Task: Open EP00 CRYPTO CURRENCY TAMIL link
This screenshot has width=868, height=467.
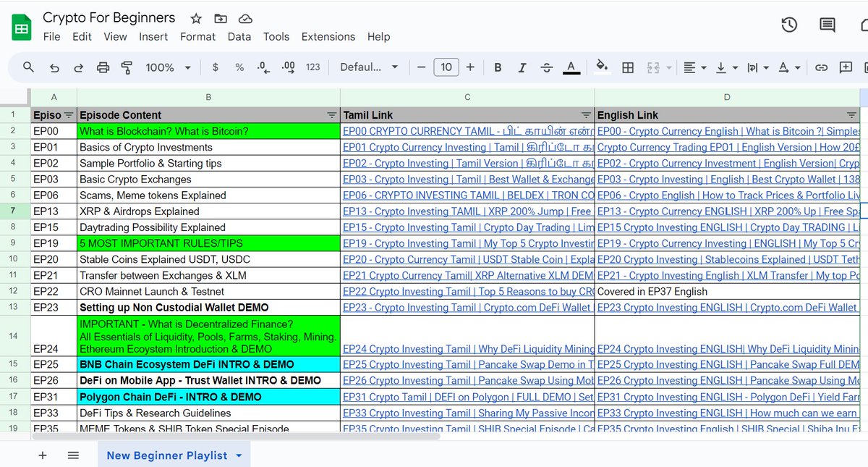Action: [468, 131]
